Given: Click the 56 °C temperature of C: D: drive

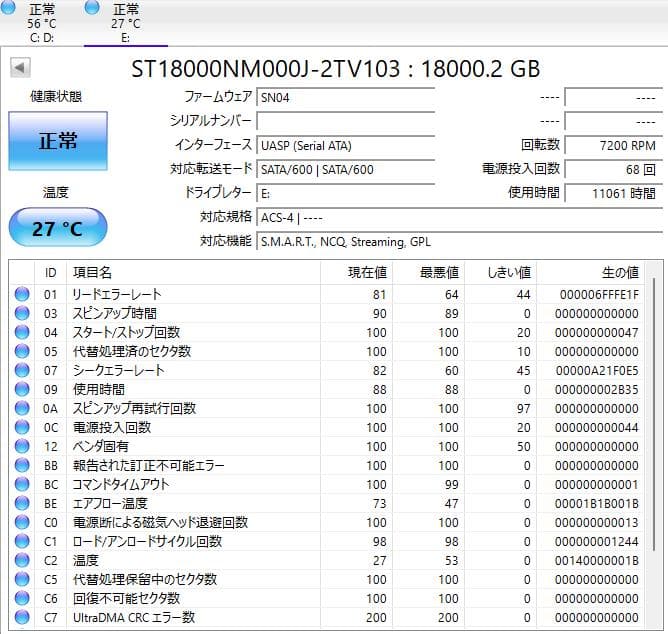Looking at the screenshot, I should pos(42,23).
